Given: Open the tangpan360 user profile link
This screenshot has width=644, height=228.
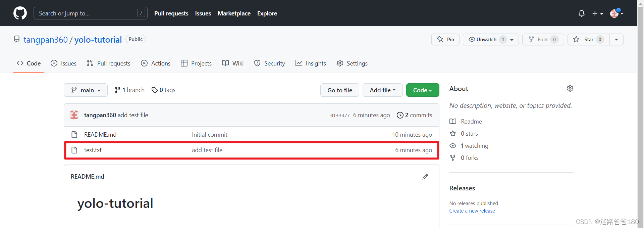Looking at the screenshot, I should tap(46, 40).
